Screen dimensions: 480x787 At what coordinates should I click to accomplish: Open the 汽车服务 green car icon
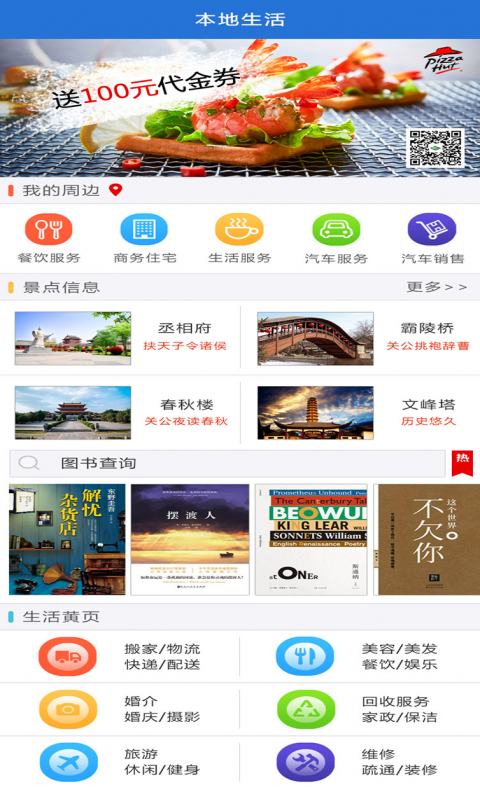[x=336, y=229]
